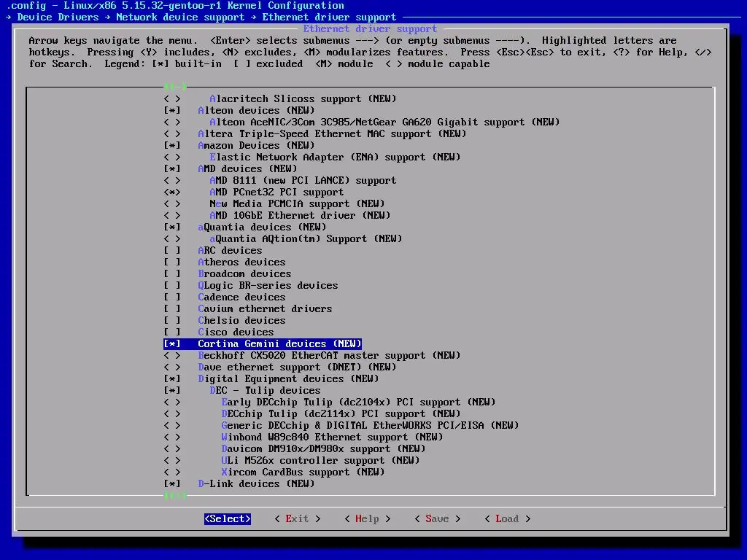This screenshot has width=747, height=560.
Task: Toggle Digital Equipment devices checkbox
Action: (x=172, y=378)
